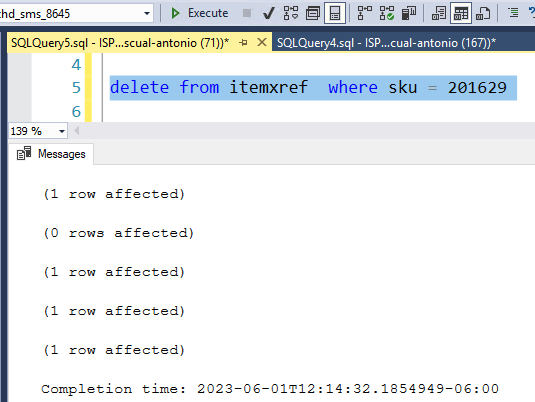Select Results to Grid icon
The image size is (535, 402).
[x=461, y=13]
